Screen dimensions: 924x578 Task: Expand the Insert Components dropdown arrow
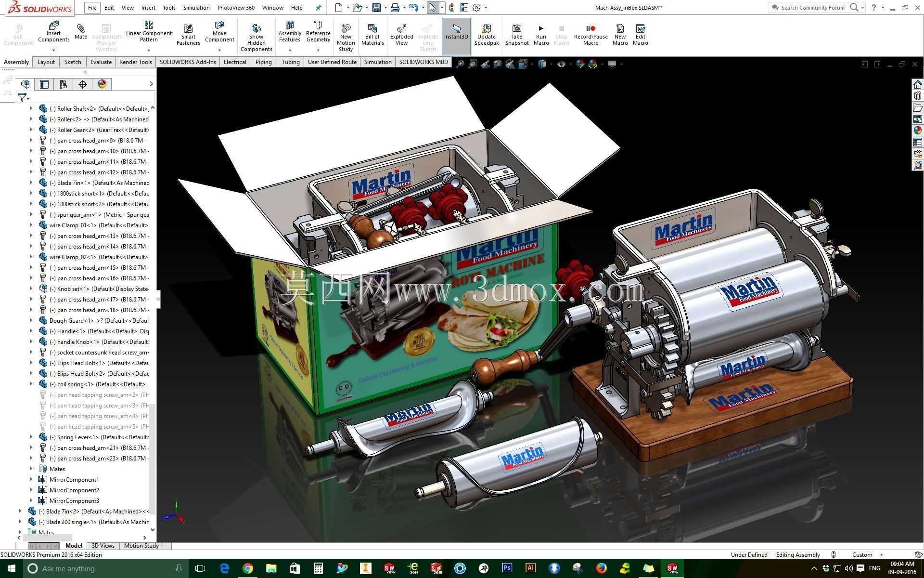pyautogui.click(x=54, y=50)
